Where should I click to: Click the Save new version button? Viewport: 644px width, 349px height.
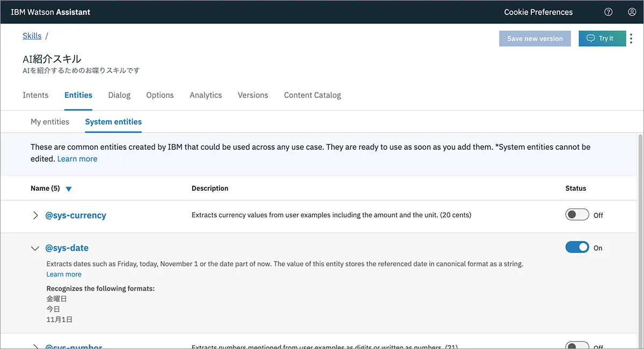point(535,39)
